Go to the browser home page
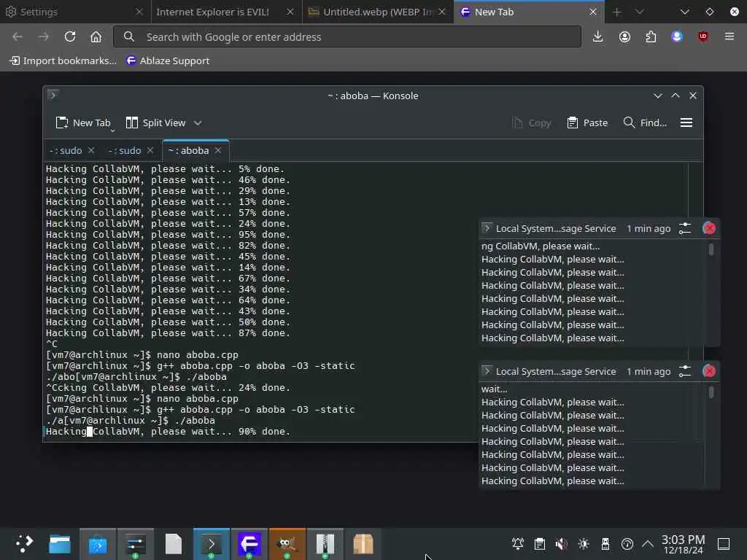This screenshot has width=747, height=560. tap(96, 36)
